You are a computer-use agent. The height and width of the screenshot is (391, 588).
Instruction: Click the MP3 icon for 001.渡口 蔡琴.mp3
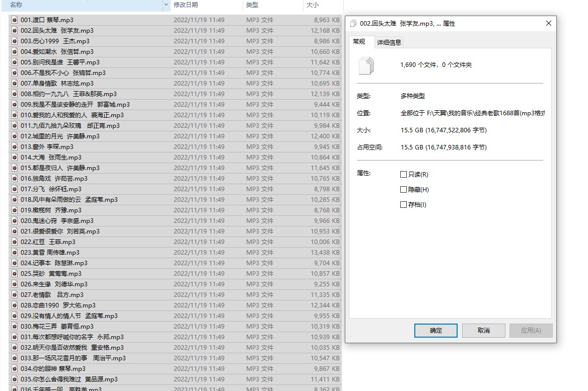[x=15, y=20]
